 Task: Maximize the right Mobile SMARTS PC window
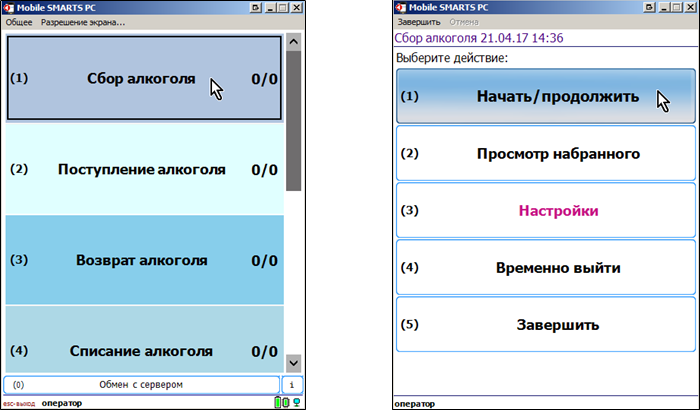click(x=676, y=8)
